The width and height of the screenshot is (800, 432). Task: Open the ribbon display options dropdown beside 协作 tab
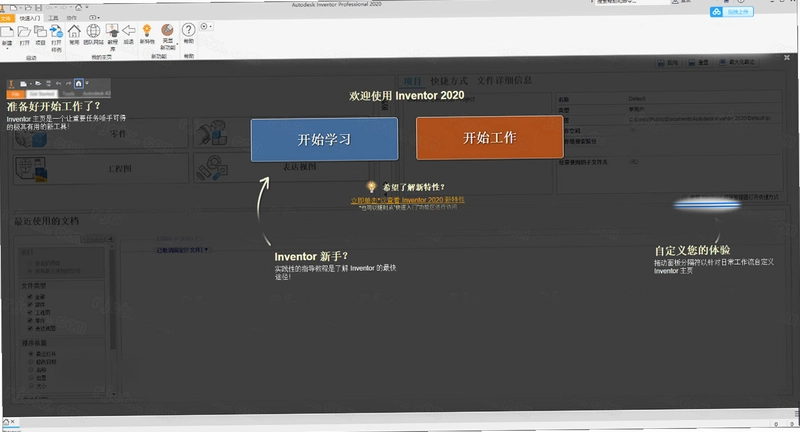[x=94, y=18]
